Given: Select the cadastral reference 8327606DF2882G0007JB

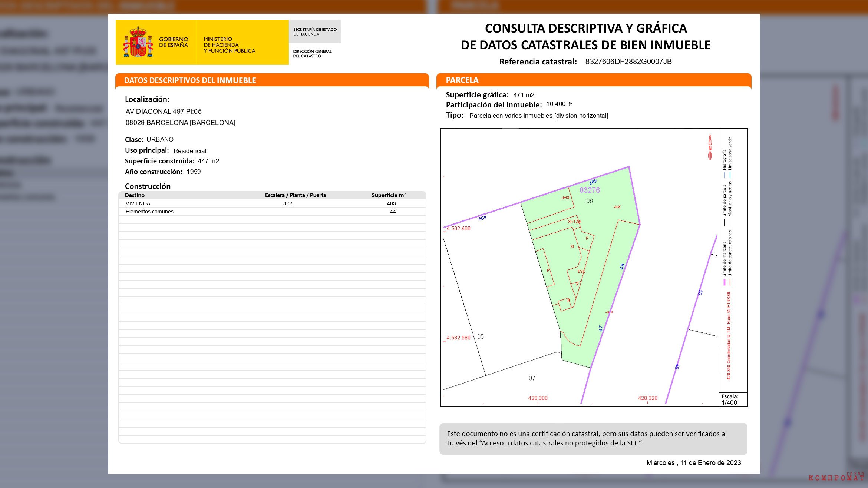Looking at the screenshot, I should point(628,62).
